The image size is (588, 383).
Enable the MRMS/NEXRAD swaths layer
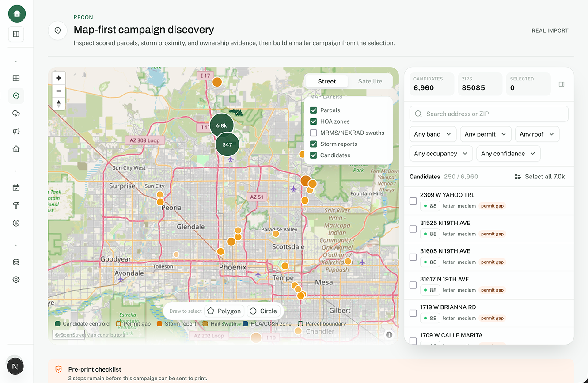click(x=314, y=133)
